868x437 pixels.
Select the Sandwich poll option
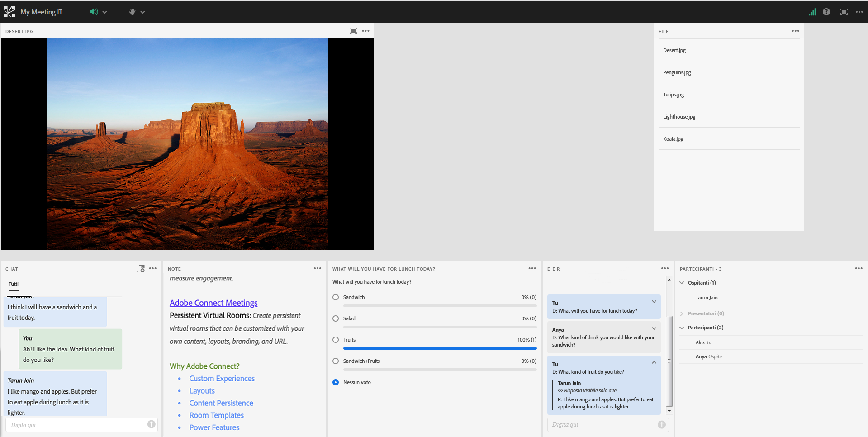coord(336,297)
